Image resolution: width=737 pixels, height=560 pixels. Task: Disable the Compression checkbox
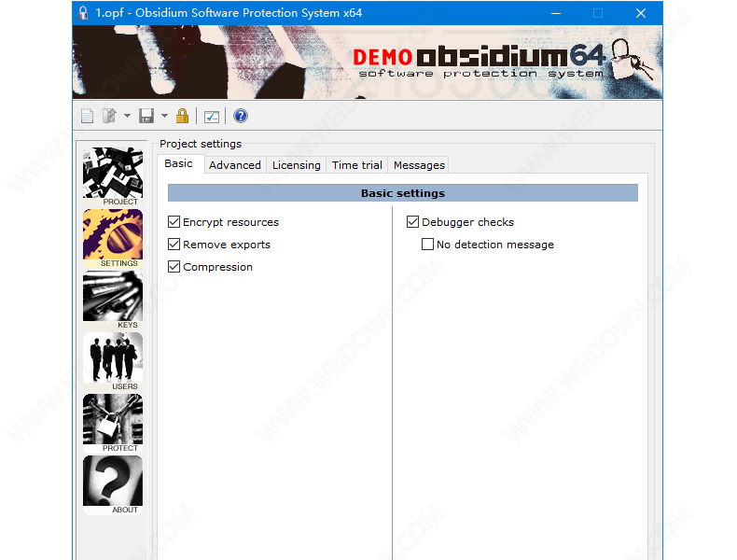(x=174, y=267)
